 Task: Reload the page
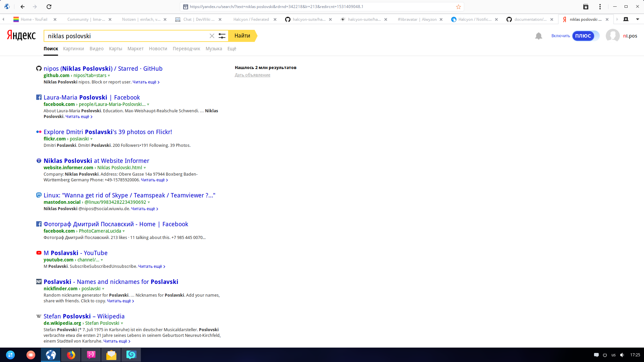[49, 7]
